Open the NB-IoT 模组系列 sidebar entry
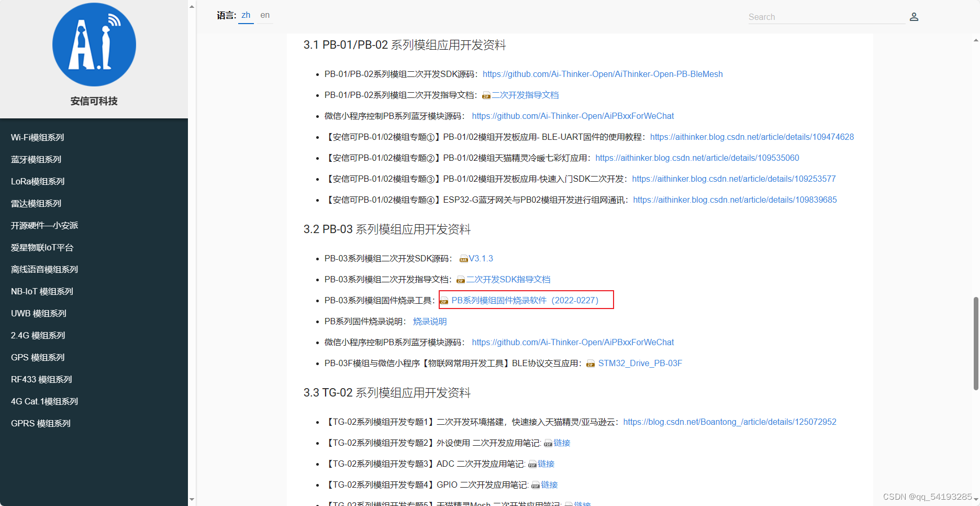The height and width of the screenshot is (506, 980). pos(41,291)
